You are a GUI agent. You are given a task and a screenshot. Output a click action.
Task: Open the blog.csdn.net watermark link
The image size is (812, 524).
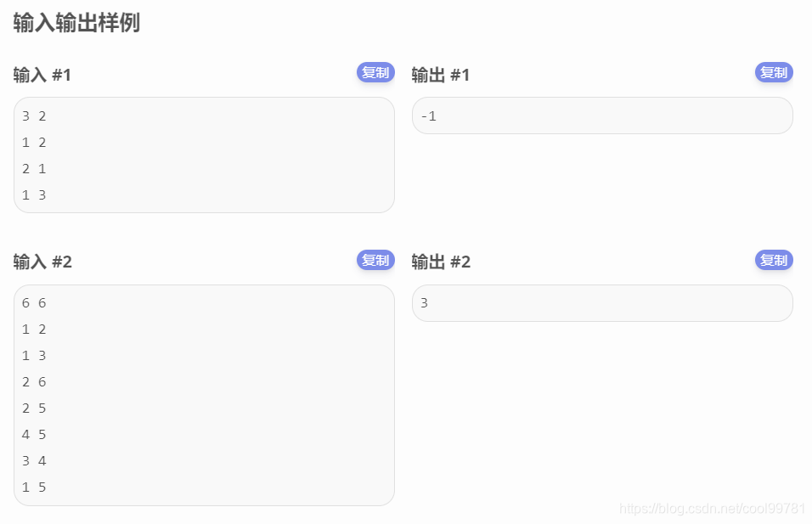(x=712, y=509)
